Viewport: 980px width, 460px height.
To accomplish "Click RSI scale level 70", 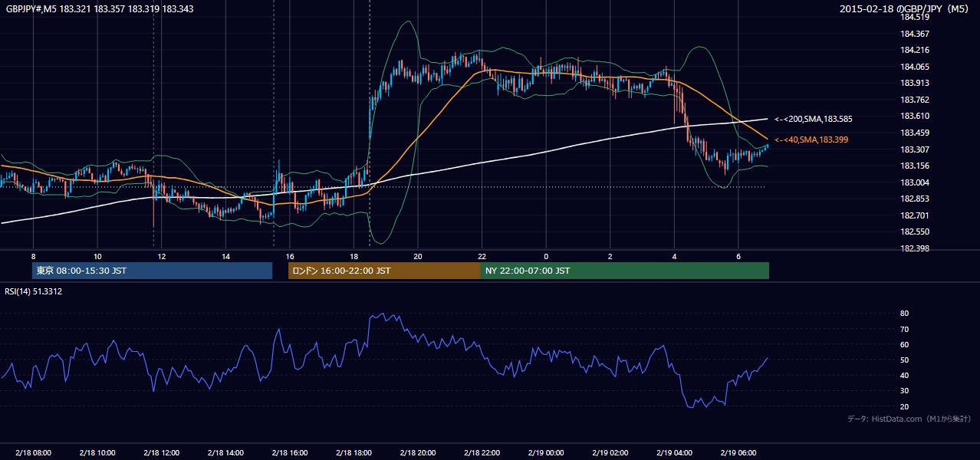I will (x=904, y=329).
